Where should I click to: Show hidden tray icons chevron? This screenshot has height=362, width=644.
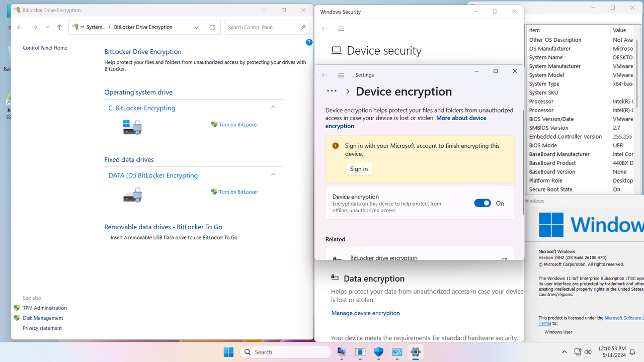pos(565,352)
